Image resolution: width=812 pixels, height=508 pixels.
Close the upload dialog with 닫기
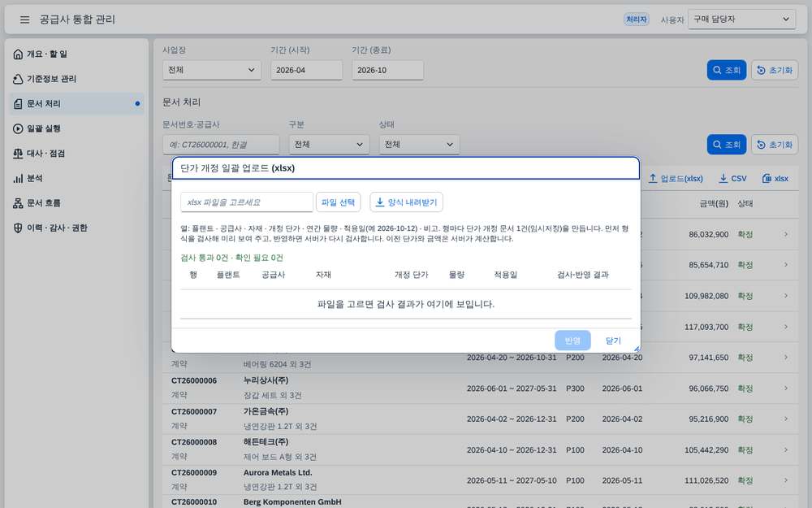(613, 341)
